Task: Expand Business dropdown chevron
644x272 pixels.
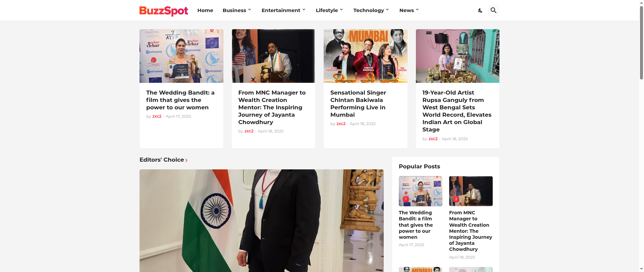Action: click(x=250, y=10)
